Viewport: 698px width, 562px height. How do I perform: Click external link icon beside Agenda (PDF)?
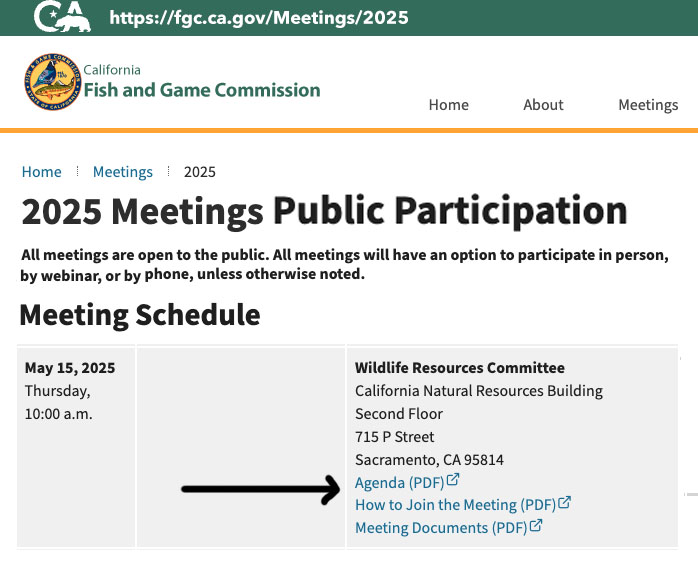(453, 480)
